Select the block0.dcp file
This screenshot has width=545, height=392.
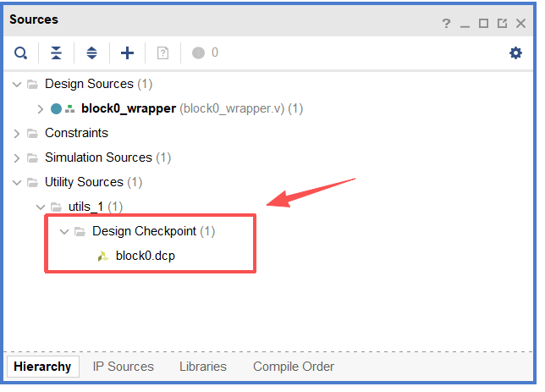click(x=146, y=256)
